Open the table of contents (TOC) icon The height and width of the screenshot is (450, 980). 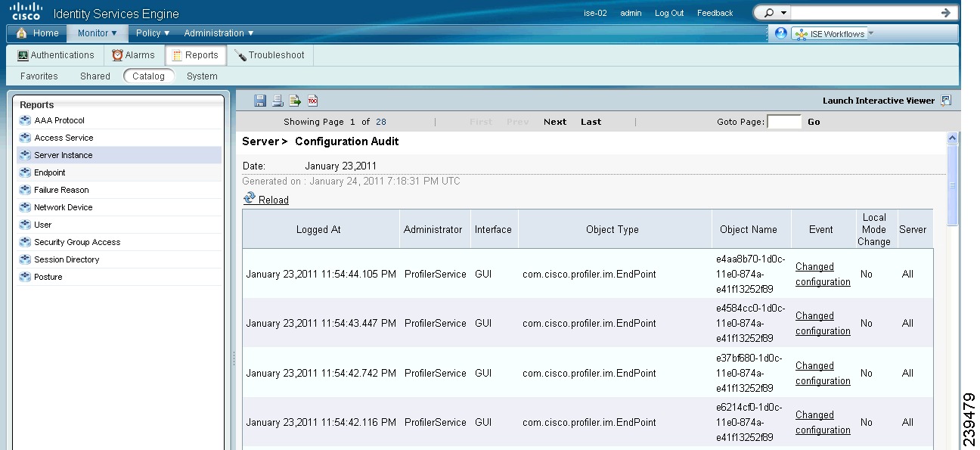[x=312, y=101]
